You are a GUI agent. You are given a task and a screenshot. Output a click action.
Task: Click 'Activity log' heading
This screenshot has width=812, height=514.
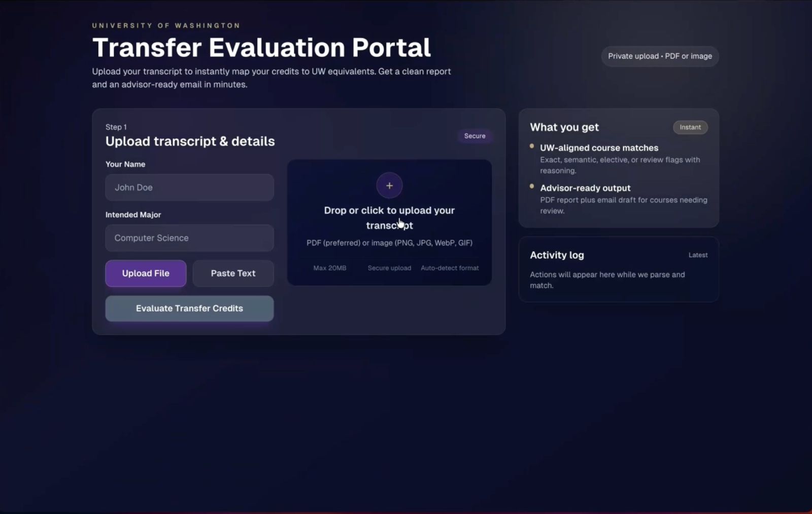[x=557, y=255]
